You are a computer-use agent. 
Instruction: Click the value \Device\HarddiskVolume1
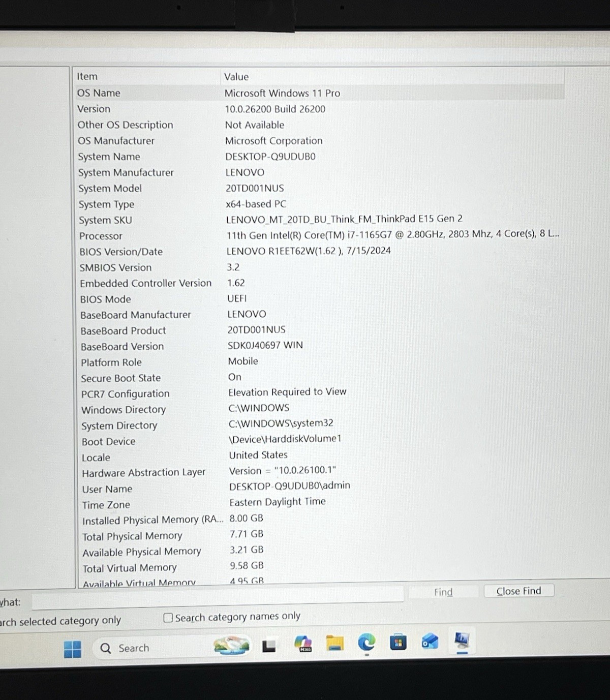coord(285,439)
